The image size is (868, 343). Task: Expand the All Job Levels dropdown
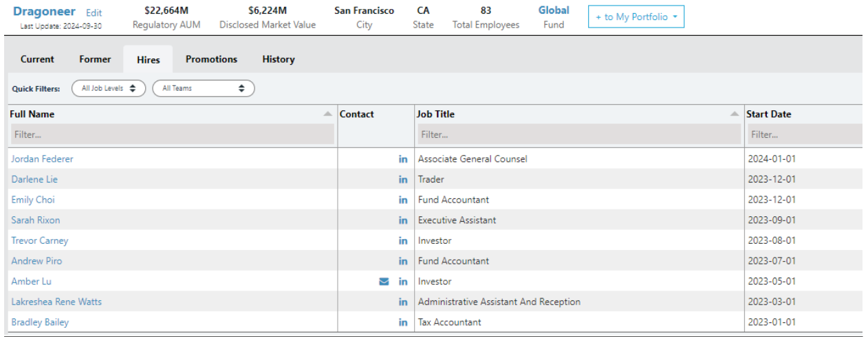pyautogui.click(x=109, y=88)
